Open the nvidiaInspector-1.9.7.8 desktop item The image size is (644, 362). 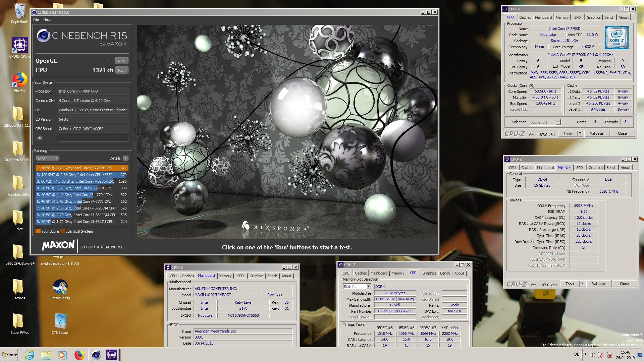click(x=60, y=261)
